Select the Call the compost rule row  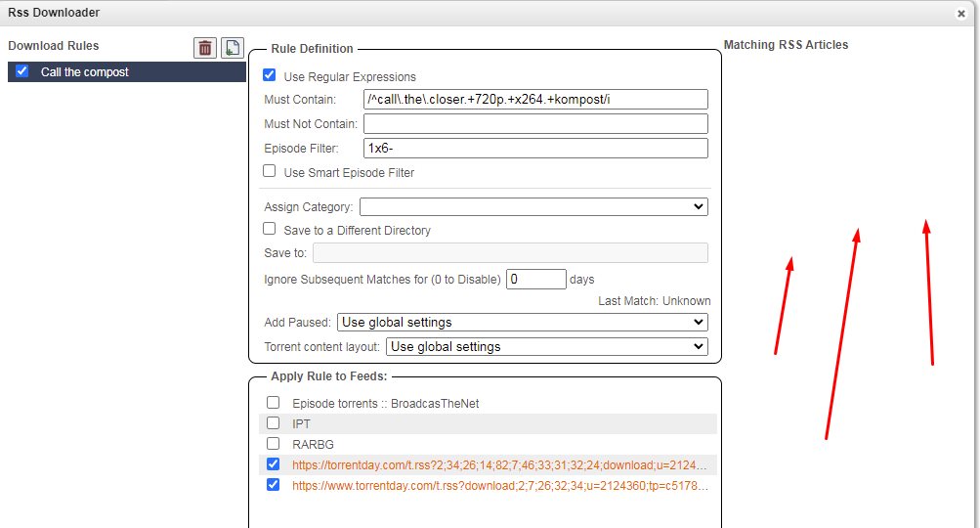127,72
